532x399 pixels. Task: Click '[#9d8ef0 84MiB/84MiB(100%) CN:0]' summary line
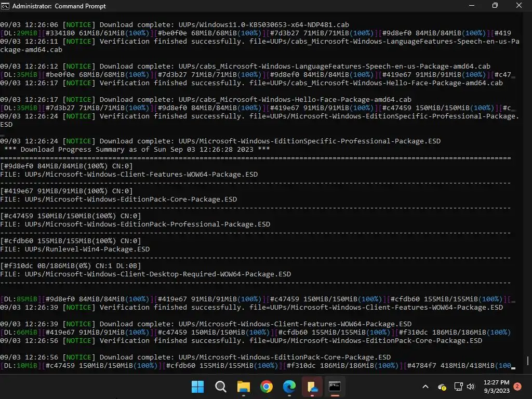tap(66, 166)
